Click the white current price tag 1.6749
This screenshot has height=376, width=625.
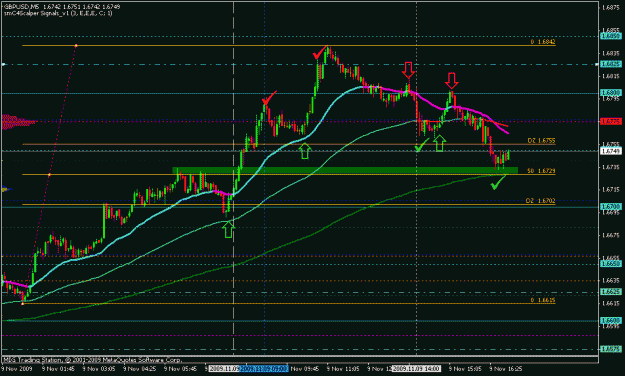coord(610,151)
